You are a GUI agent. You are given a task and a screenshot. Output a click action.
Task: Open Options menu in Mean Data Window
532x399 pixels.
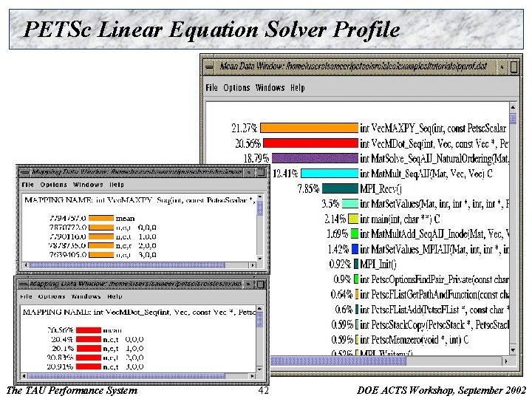[x=236, y=88]
